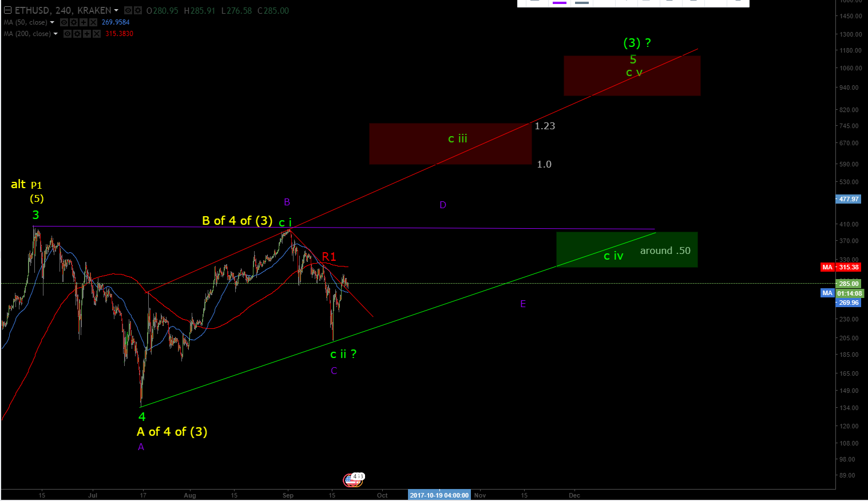Click the 477.97 price axis label
The image size is (868, 501).
pyautogui.click(x=849, y=199)
